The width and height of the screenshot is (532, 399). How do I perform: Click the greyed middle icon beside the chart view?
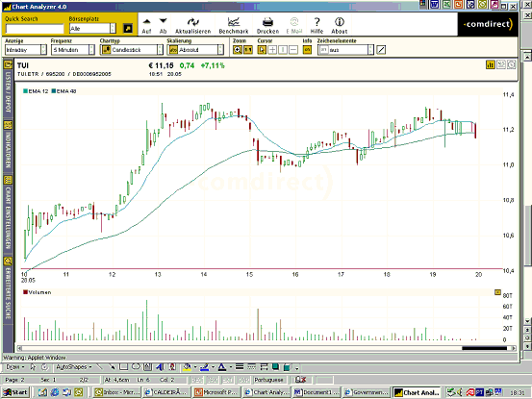(501, 64)
